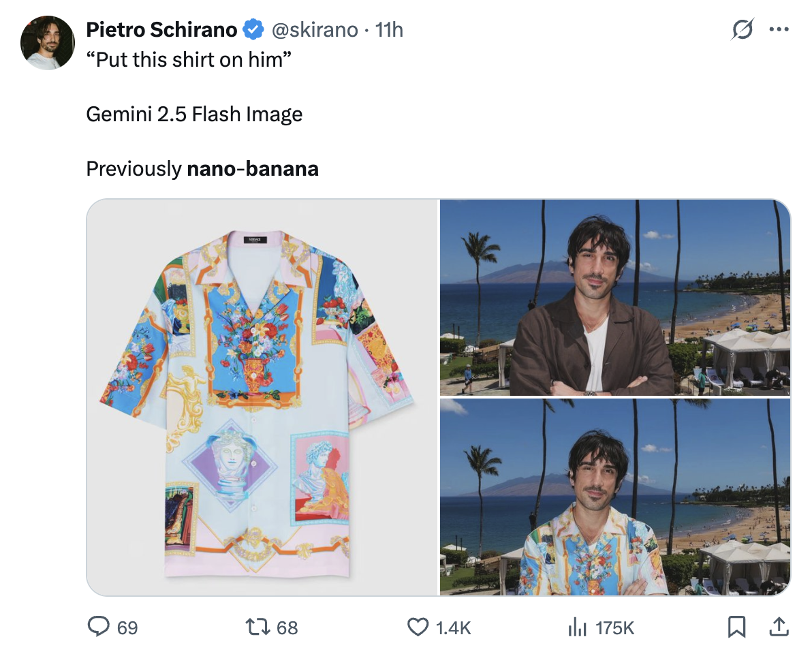
Task: Open the @skirano handle link
Action: click(x=315, y=30)
